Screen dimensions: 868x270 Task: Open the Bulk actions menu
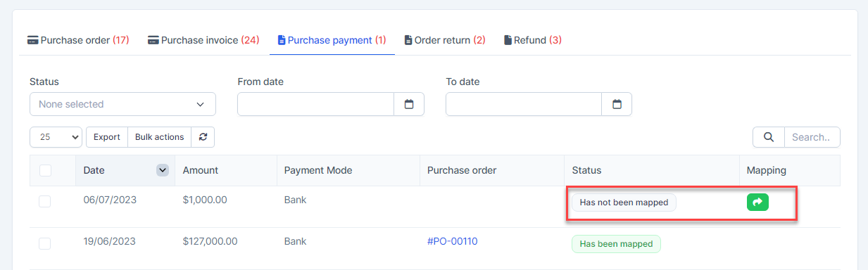[x=159, y=137]
